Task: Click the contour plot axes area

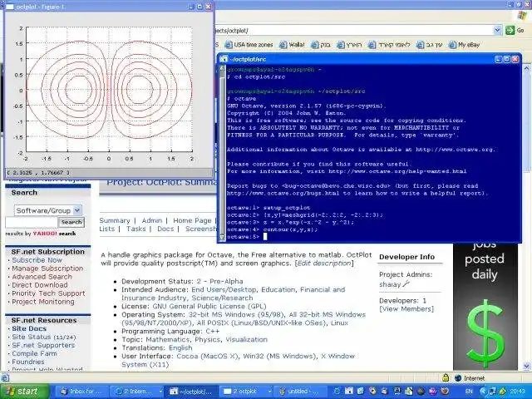Action: (109, 90)
